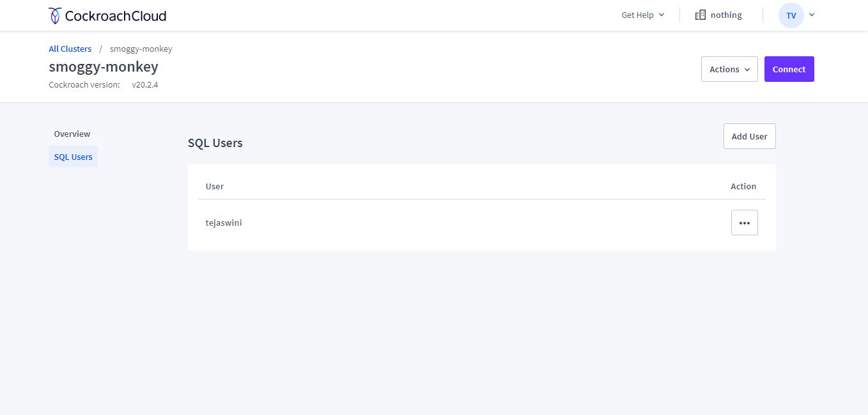Screen dimensions: 868x415
Task: Open the action menu for user tejaswini
Action: tap(744, 223)
